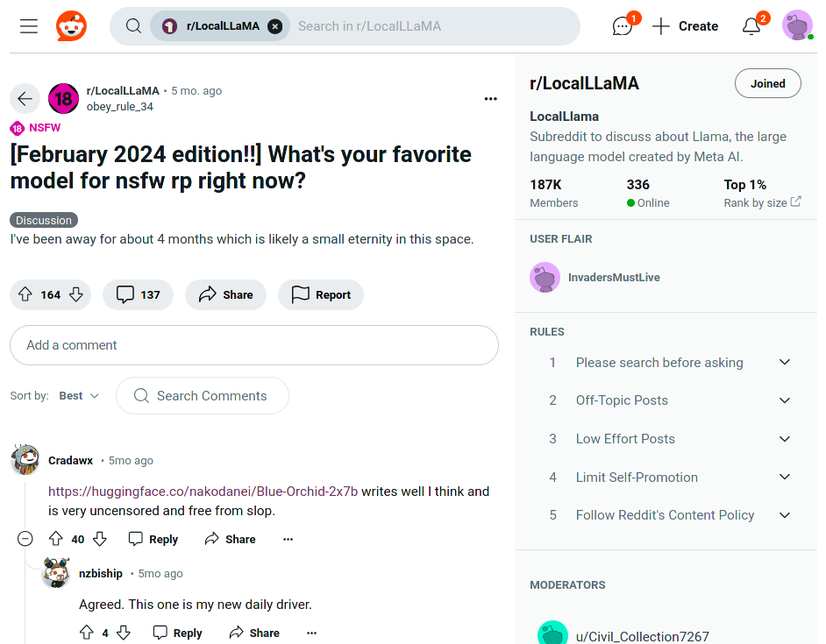826x644 pixels.
Task: Open the user profile avatar menu
Action: tap(797, 25)
